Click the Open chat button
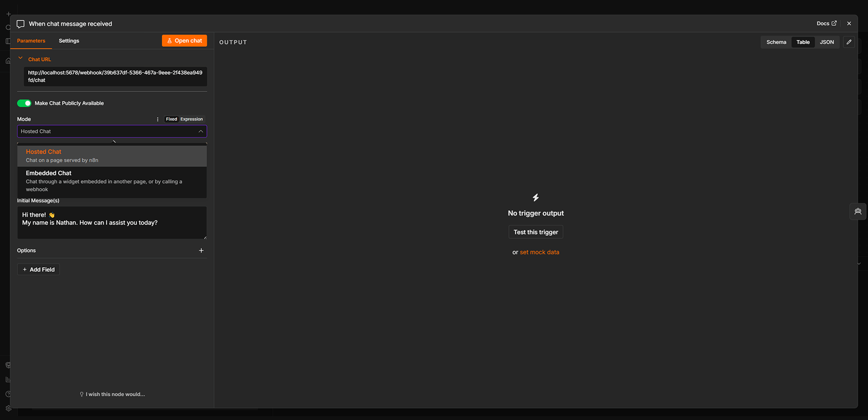Screen dimensions: 868x420 coord(184,41)
